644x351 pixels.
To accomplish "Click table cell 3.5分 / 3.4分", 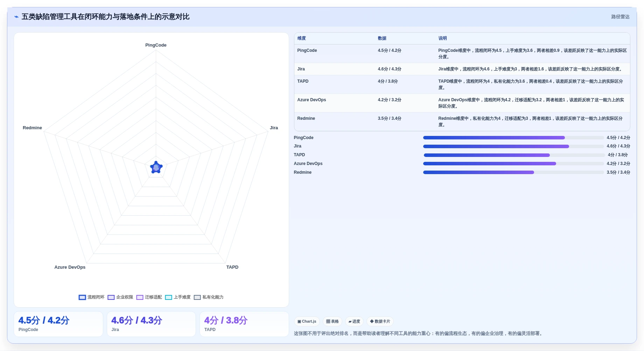I will coord(390,118).
